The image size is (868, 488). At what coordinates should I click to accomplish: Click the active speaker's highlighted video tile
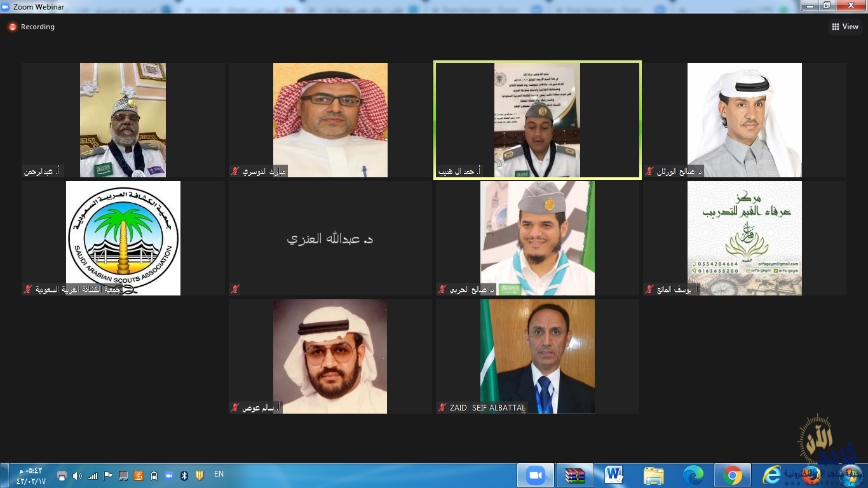pyautogui.click(x=537, y=119)
